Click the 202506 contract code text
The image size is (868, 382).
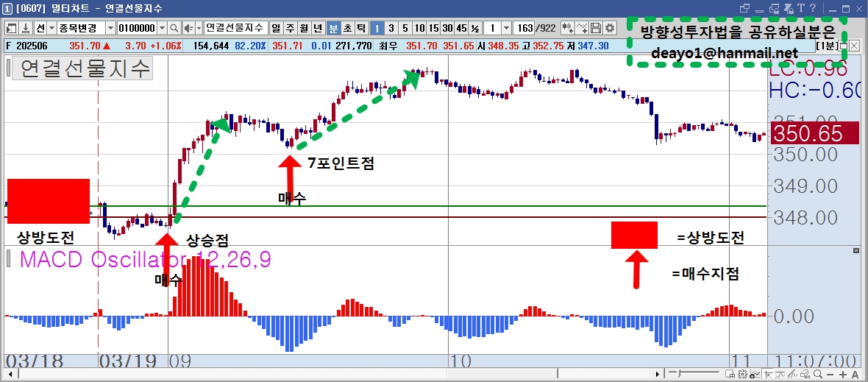click(x=31, y=46)
